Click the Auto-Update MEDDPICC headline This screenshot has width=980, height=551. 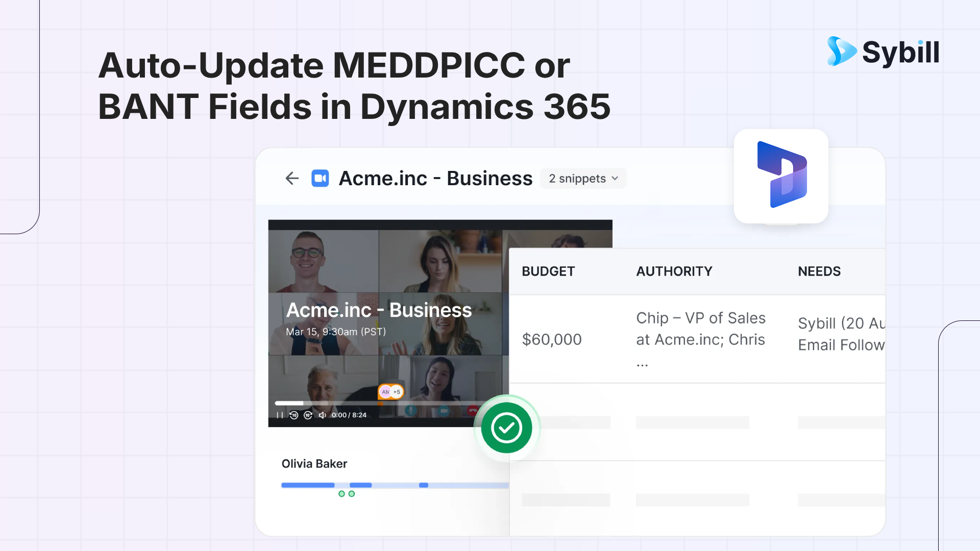(x=354, y=86)
